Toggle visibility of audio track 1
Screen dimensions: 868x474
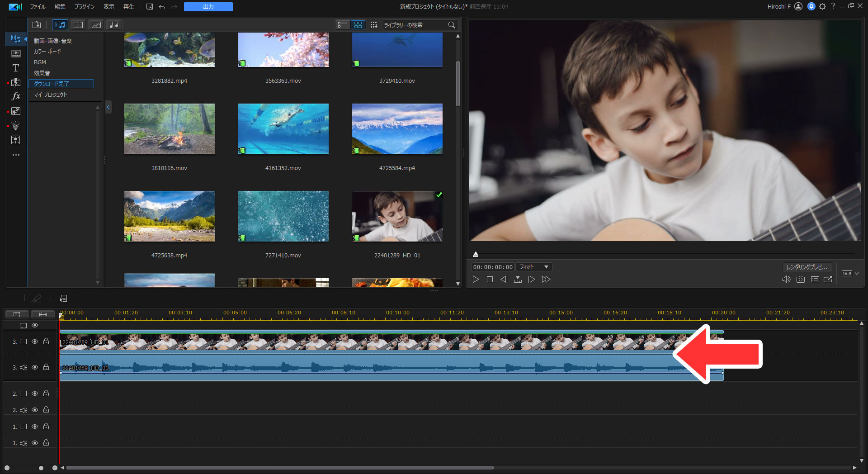(35, 443)
